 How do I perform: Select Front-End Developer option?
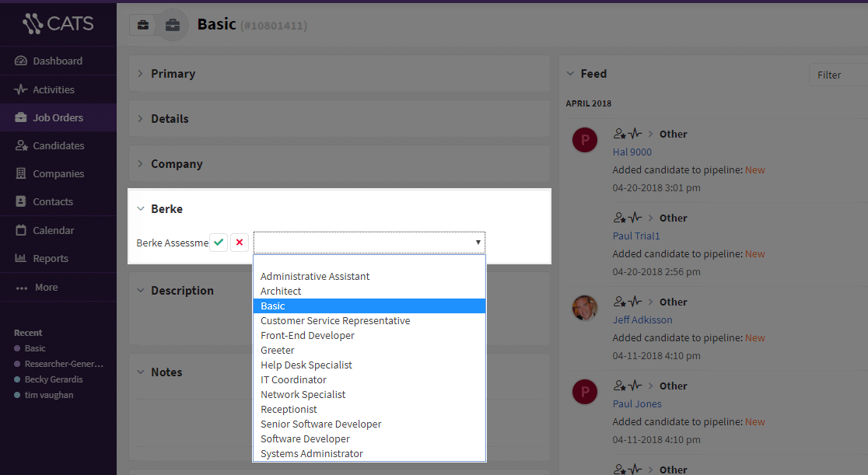369,336
